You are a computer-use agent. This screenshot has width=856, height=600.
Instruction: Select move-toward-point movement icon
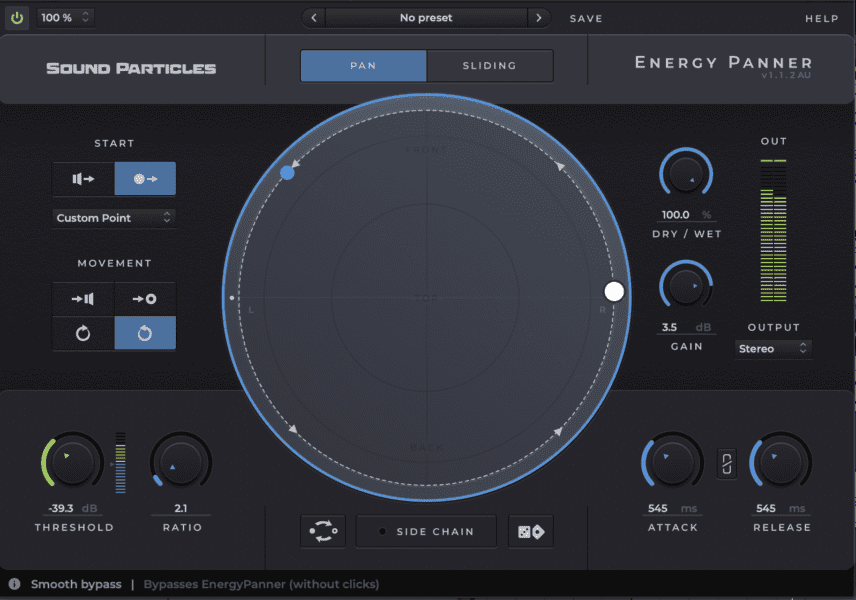point(145,299)
